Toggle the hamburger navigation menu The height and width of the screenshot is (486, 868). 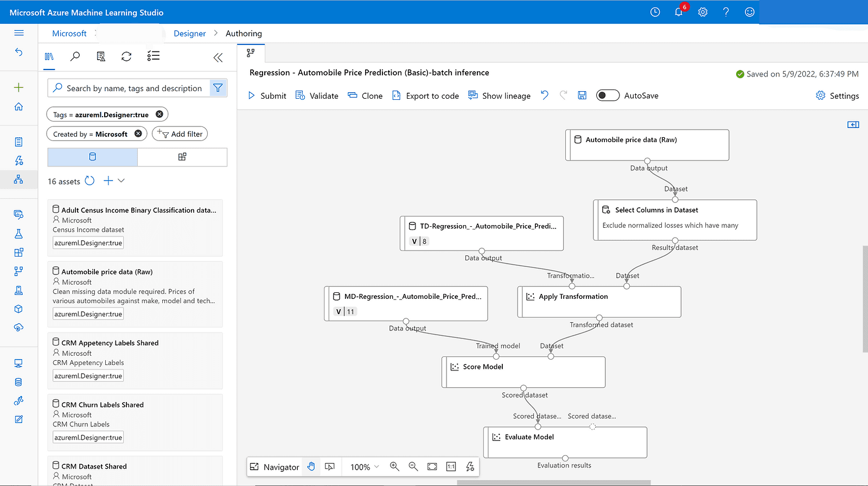point(19,33)
